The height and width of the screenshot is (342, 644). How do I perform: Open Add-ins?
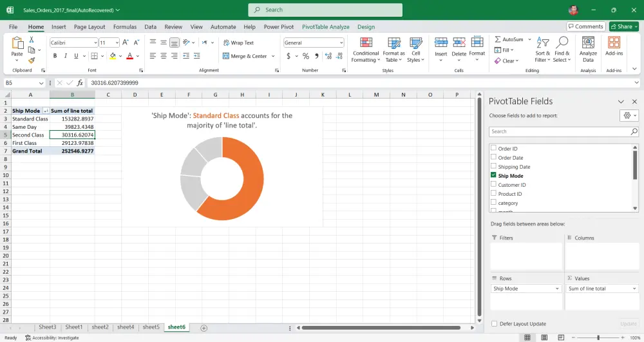pos(614,46)
